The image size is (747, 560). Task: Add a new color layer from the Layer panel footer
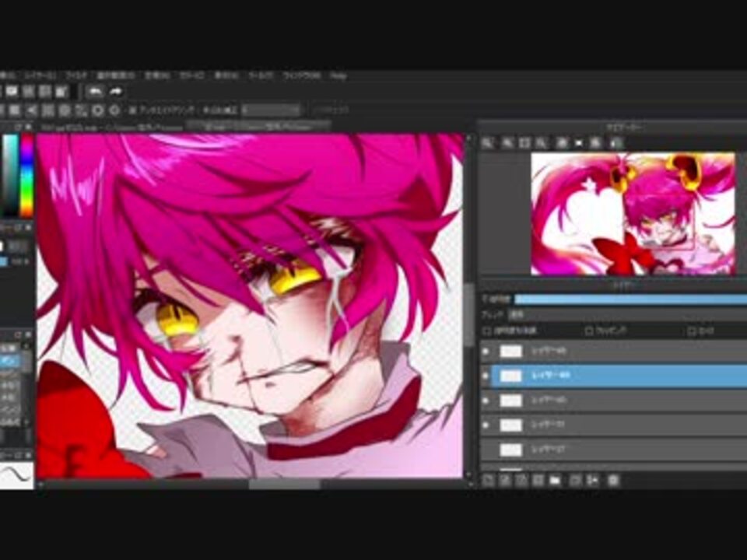click(x=488, y=481)
